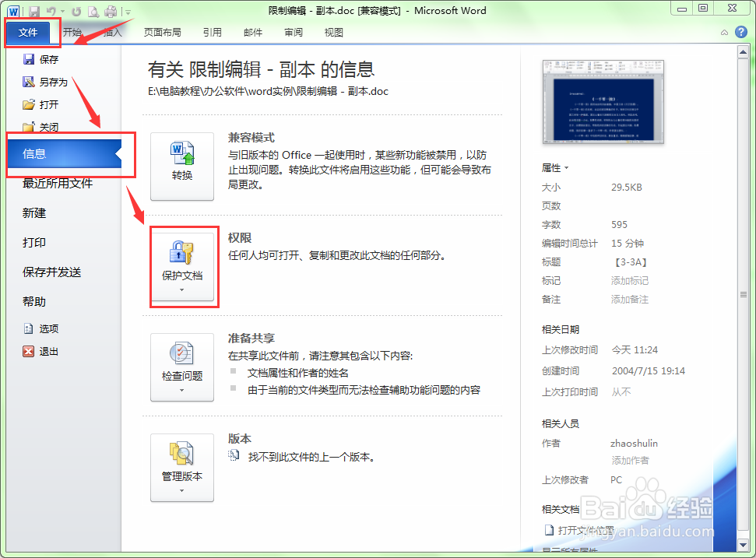Open the 邮件 ribbon tab
Image resolution: width=756 pixels, height=558 pixels.
click(253, 32)
